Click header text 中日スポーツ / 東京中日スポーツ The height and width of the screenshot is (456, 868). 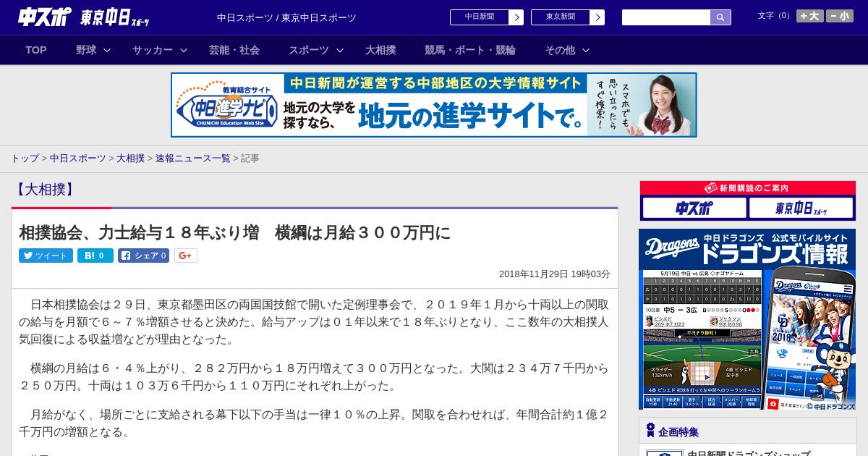point(286,17)
